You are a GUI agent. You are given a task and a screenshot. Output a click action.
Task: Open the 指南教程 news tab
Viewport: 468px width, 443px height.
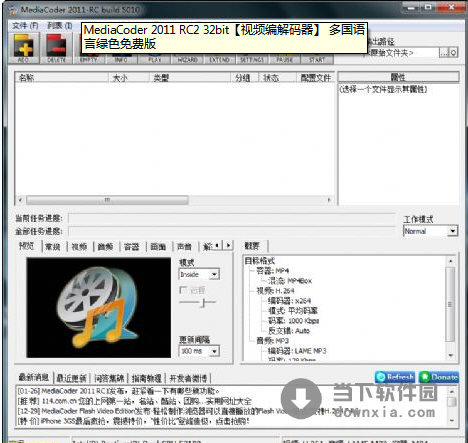[147, 378]
